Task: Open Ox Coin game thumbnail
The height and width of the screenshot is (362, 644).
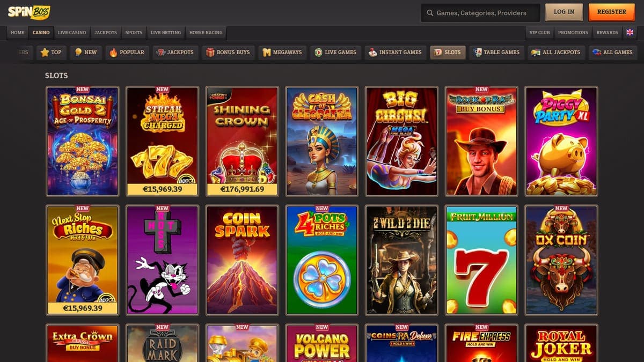Action: (561, 260)
